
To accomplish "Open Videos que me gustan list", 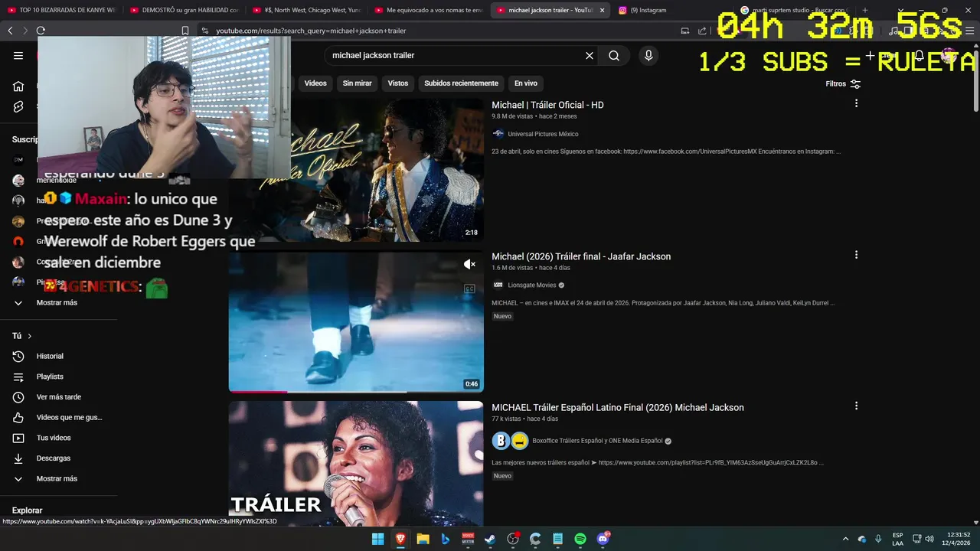I will (x=69, y=417).
